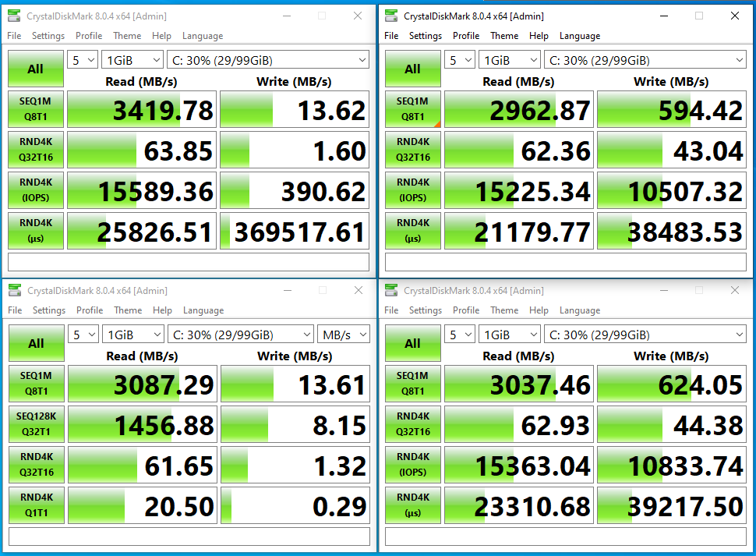756x556 pixels.
Task: Open Theme menu in bottom-right window
Action: (x=504, y=310)
